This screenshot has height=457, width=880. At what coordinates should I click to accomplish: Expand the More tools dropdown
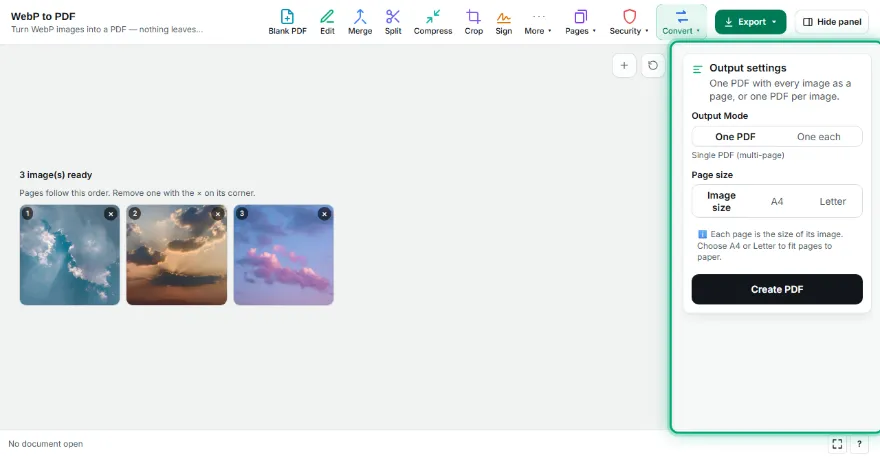click(x=538, y=22)
